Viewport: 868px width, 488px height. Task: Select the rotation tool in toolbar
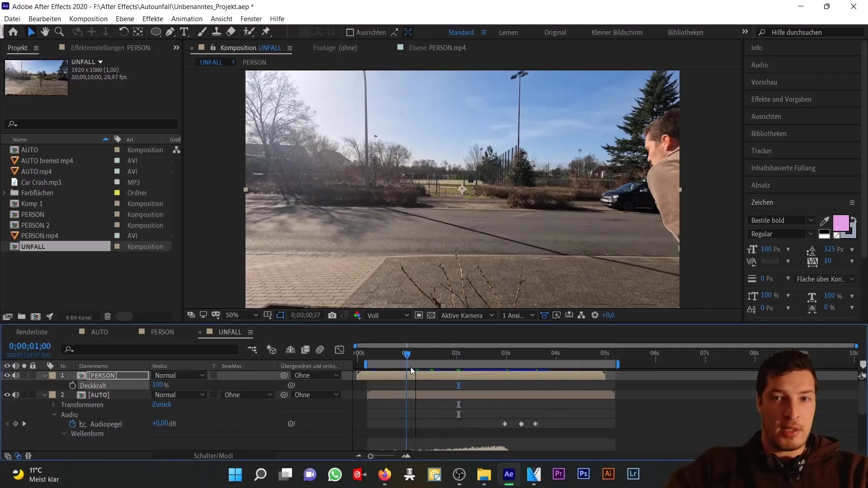tap(123, 32)
